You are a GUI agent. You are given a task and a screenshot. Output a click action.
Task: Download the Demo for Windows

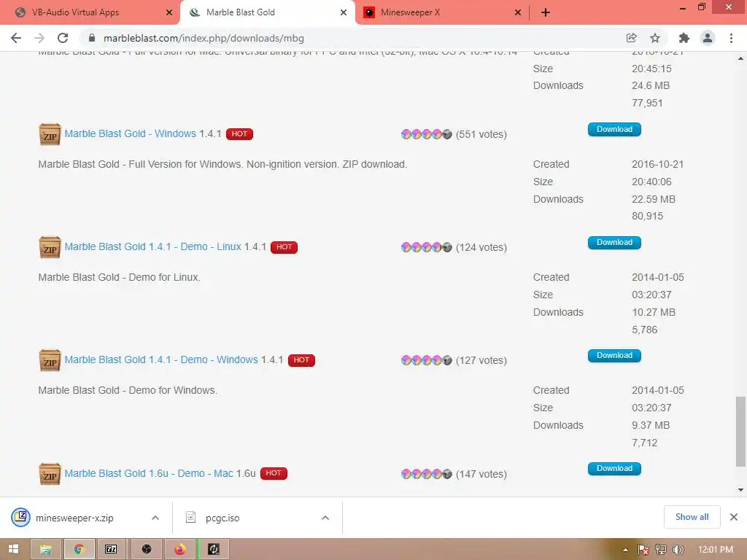(614, 356)
